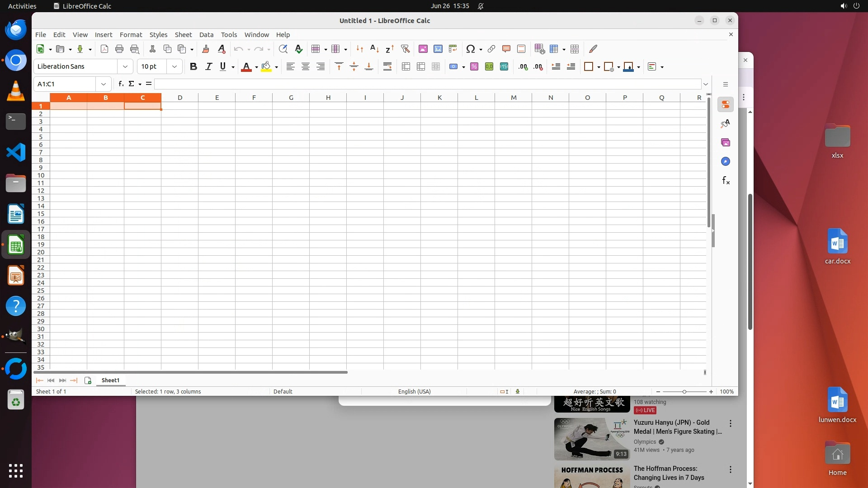Expand the font size dropdown
868x488 pixels.
[x=175, y=66]
